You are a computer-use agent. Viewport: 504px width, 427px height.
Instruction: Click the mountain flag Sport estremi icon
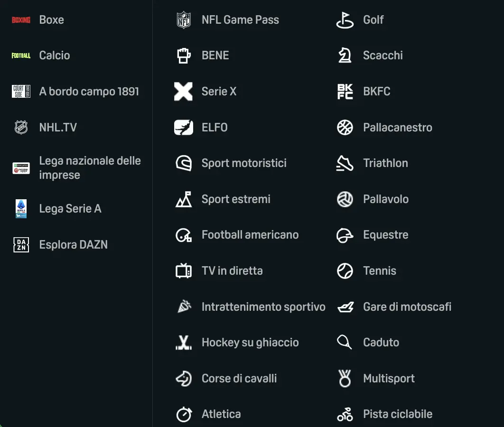184,199
